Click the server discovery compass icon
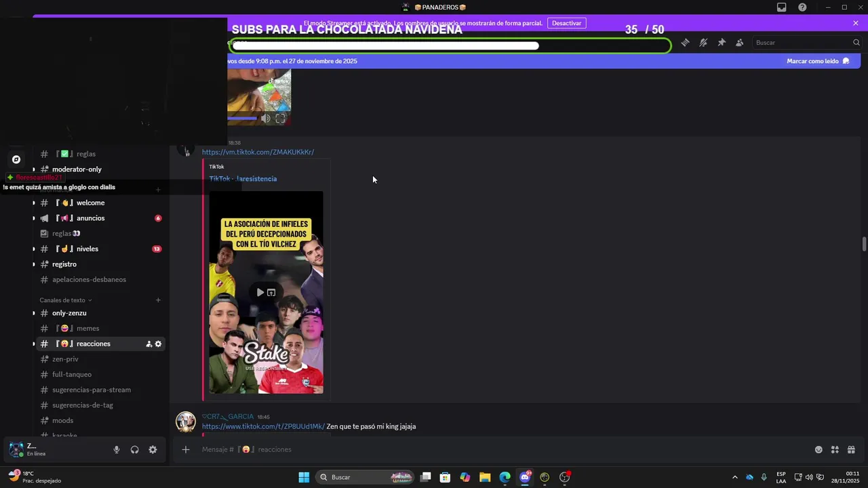Screen dimensions: 868x488 click(16, 160)
